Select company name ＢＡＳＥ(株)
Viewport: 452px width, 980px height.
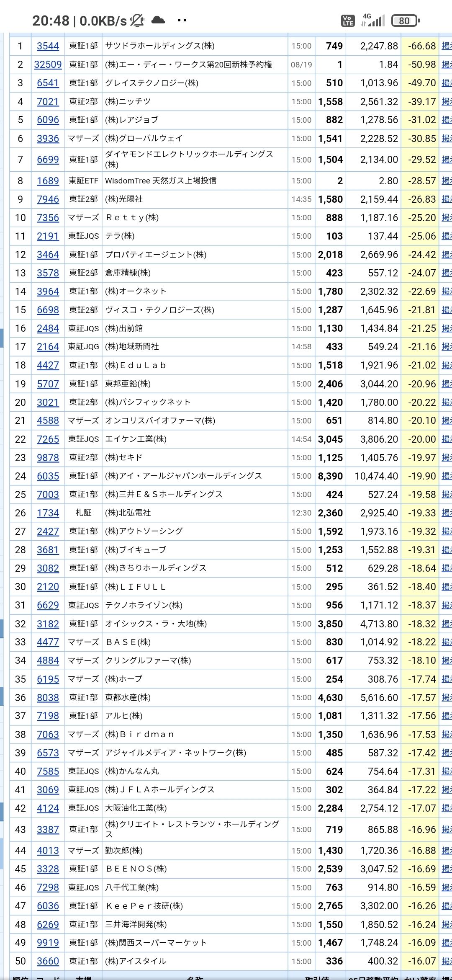(x=128, y=642)
